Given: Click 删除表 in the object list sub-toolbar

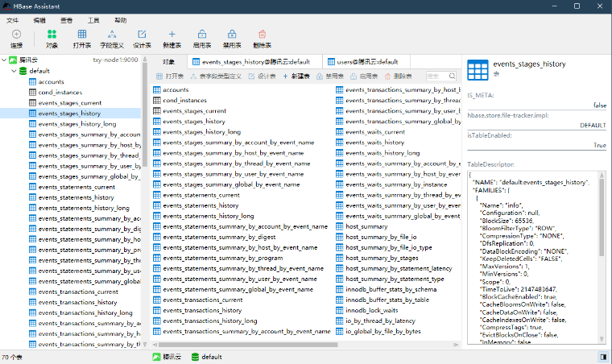Looking at the screenshot, I should point(398,76).
